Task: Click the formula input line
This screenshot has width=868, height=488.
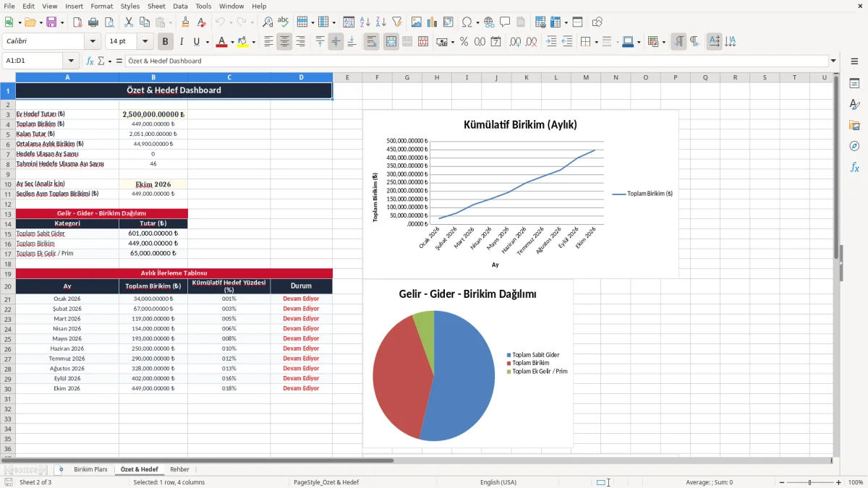Action: 477,61
